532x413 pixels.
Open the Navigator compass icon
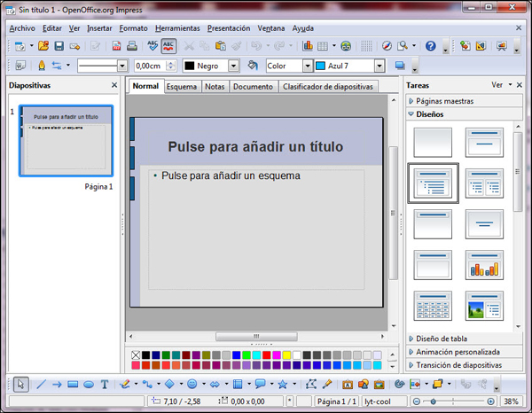(x=387, y=46)
